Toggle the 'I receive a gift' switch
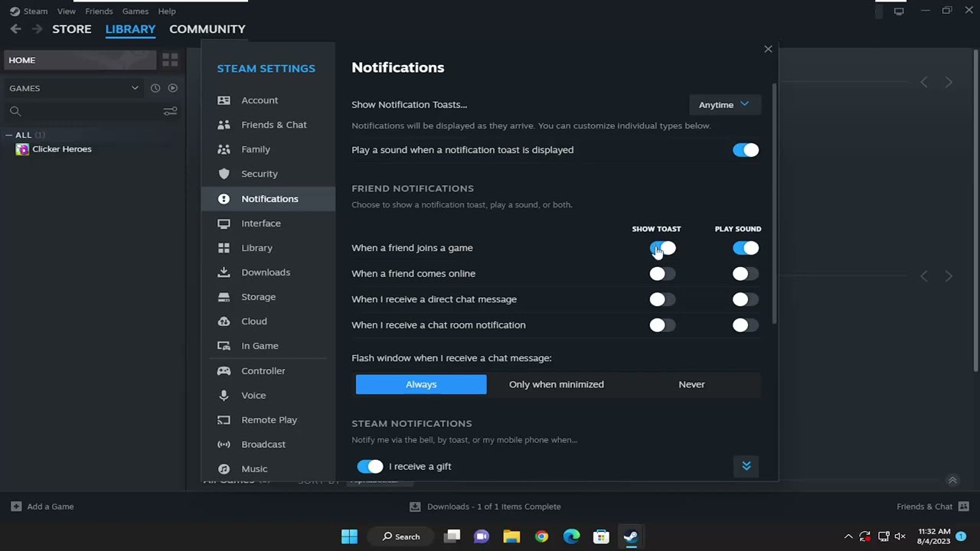 tap(370, 466)
